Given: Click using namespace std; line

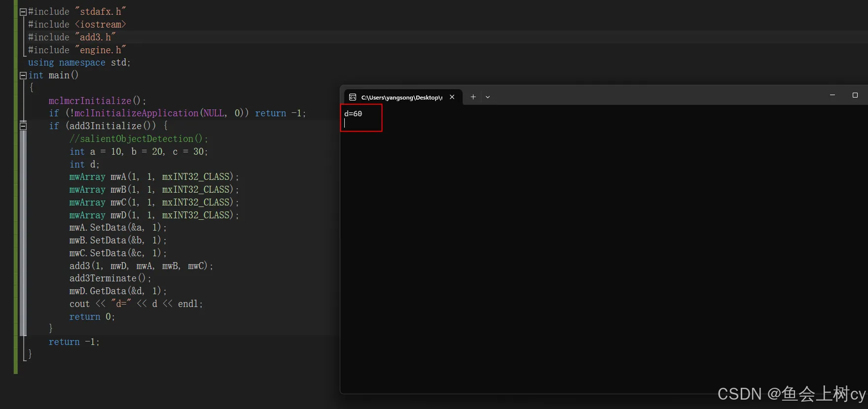Looking at the screenshot, I should click(79, 63).
